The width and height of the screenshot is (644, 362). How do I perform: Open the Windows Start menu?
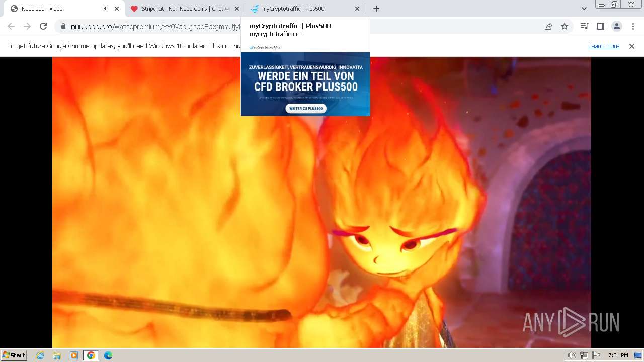click(x=14, y=355)
